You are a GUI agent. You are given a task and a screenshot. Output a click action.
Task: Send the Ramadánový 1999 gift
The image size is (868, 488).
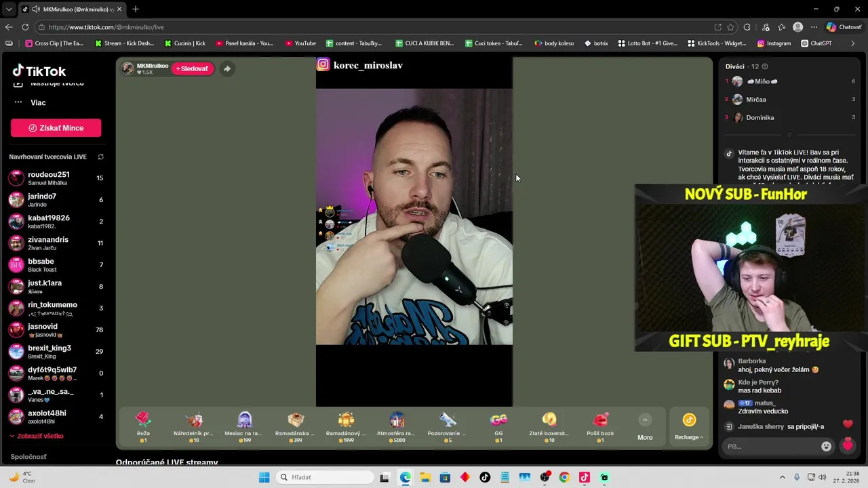(x=346, y=427)
